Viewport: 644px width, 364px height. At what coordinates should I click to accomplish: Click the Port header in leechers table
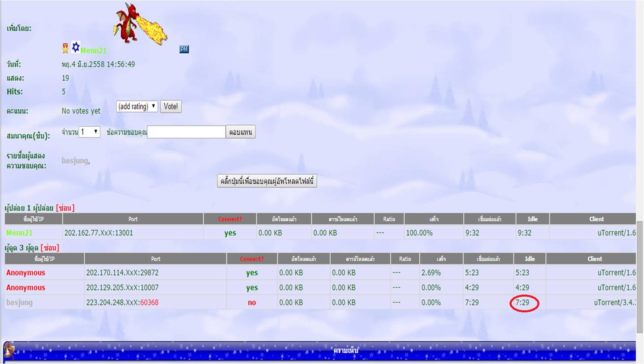tap(155, 259)
